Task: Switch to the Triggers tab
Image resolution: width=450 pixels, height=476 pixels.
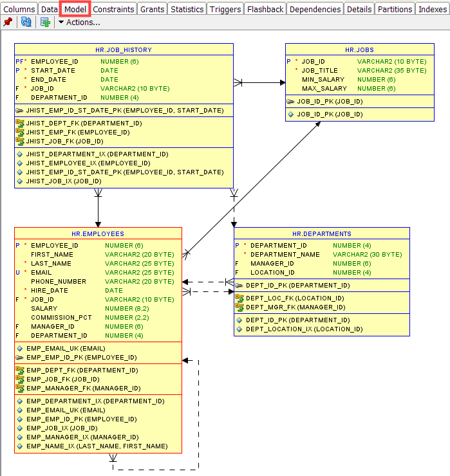Action: 225,10
